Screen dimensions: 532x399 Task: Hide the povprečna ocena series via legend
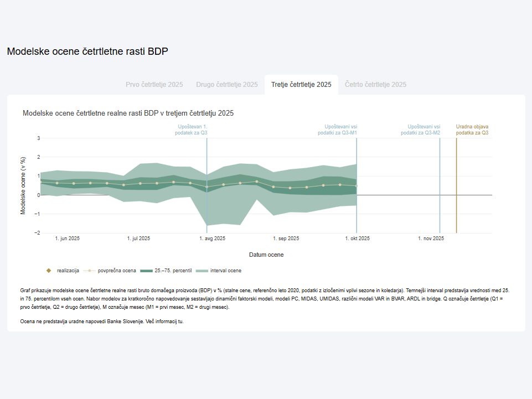click(x=117, y=271)
